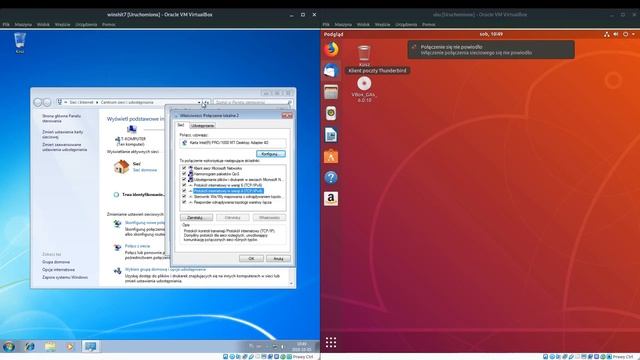
Task: Click the Network Center taskbar button
Action: click(x=91, y=347)
